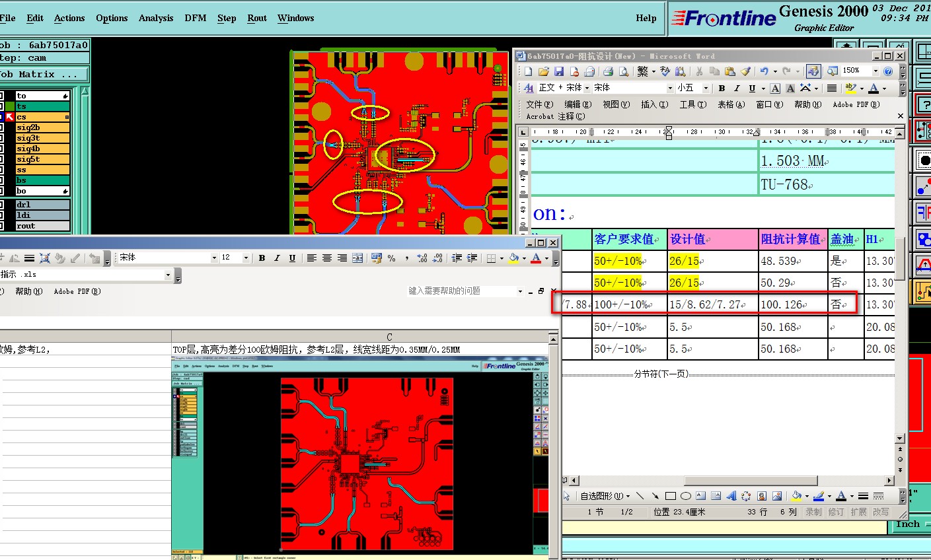931x560 pixels.
Task: Click the Cut scissors icon in Word
Action: point(698,71)
